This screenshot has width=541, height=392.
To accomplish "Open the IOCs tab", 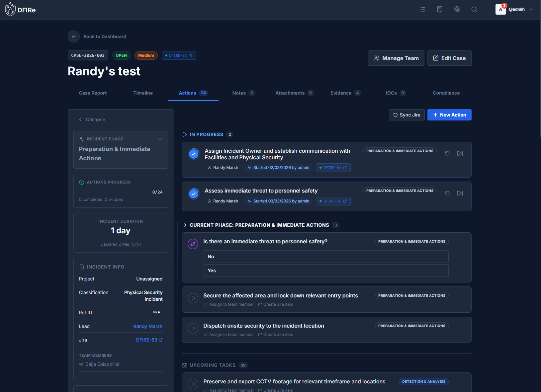I will pyautogui.click(x=392, y=93).
